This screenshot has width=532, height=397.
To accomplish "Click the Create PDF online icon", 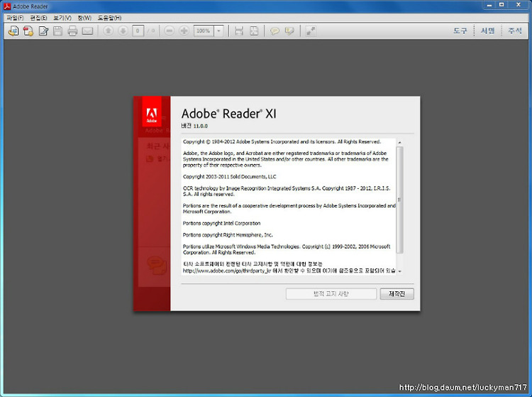I will [28, 31].
